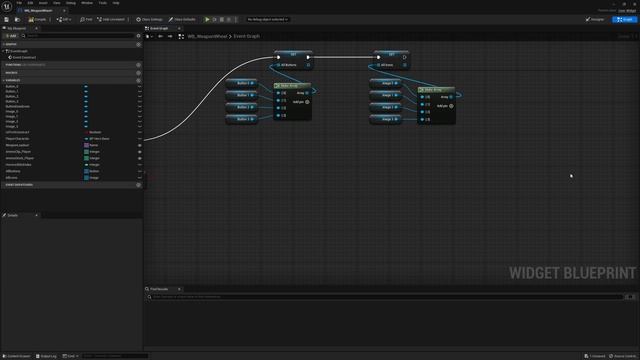Add a new function with Functions plus icon
640x360 pixels.
point(138,65)
